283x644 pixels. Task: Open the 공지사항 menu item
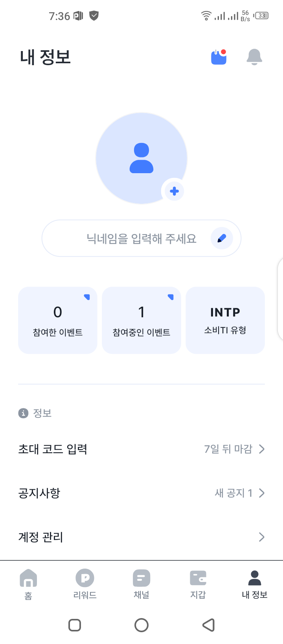click(39, 493)
